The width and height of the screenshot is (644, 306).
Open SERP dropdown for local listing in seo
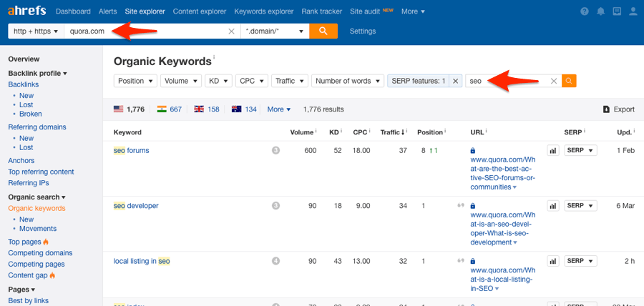coord(580,260)
